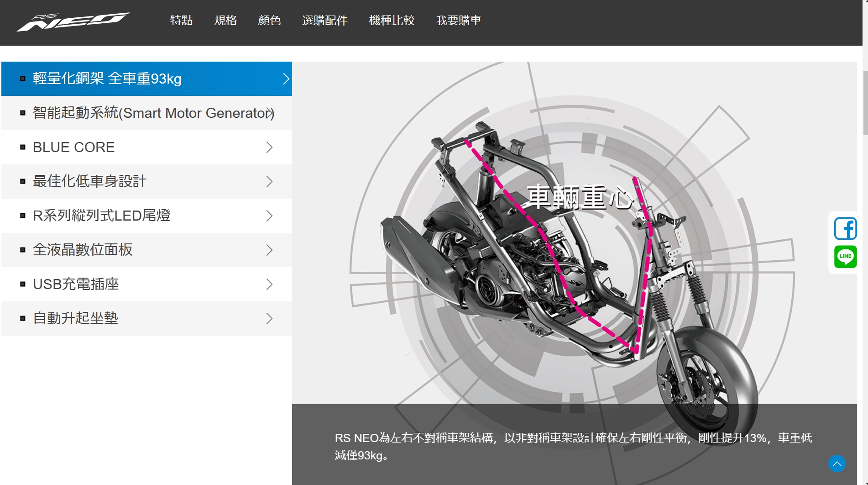
Task: Share page via Facebook icon
Action: pyautogui.click(x=845, y=228)
